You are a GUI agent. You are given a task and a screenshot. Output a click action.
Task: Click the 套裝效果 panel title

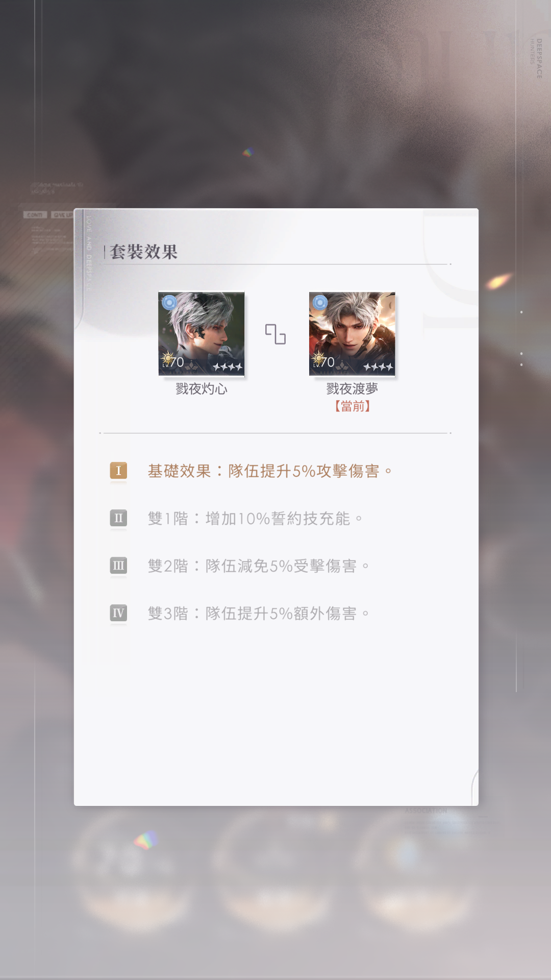coord(144,252)
